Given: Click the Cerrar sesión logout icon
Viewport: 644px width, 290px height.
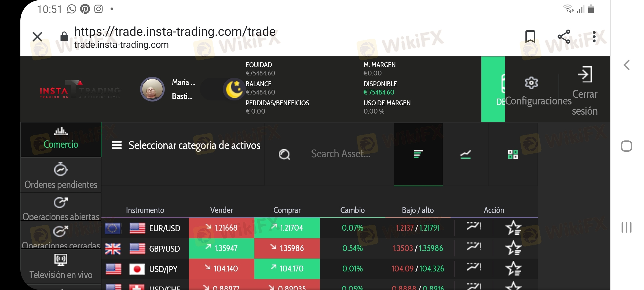Looking at the screenshot, I should [585, 74].
